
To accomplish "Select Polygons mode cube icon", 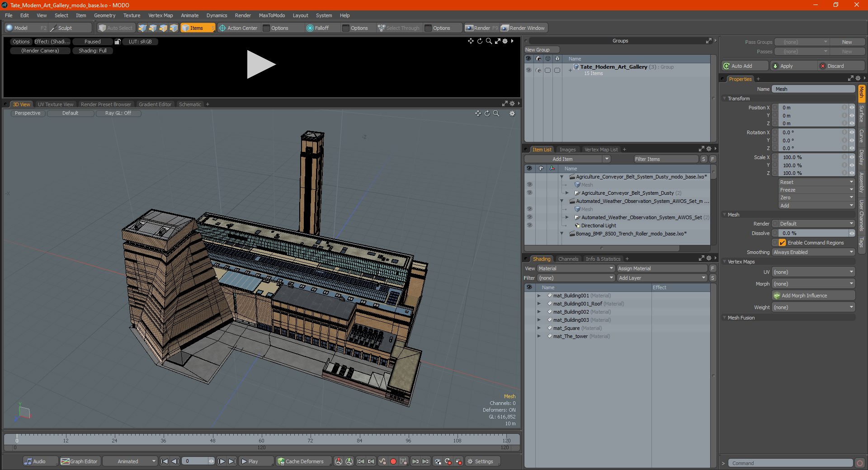I will pyautogui.click(x=163, y=28).
